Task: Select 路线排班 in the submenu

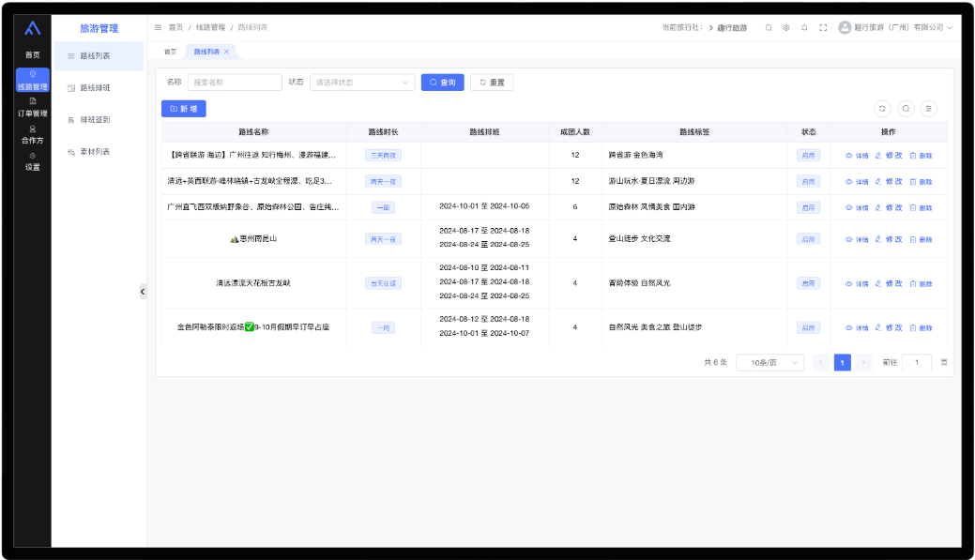Action: [x=95, y=88]
